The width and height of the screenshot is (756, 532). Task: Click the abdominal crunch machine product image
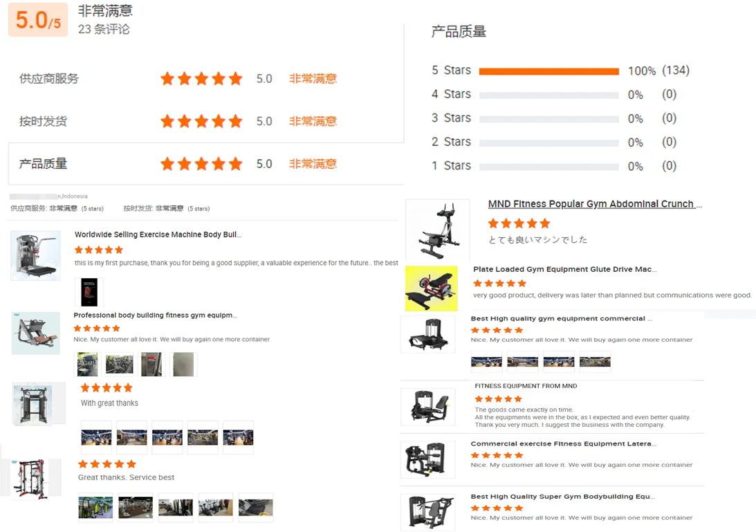click(438, 230)
